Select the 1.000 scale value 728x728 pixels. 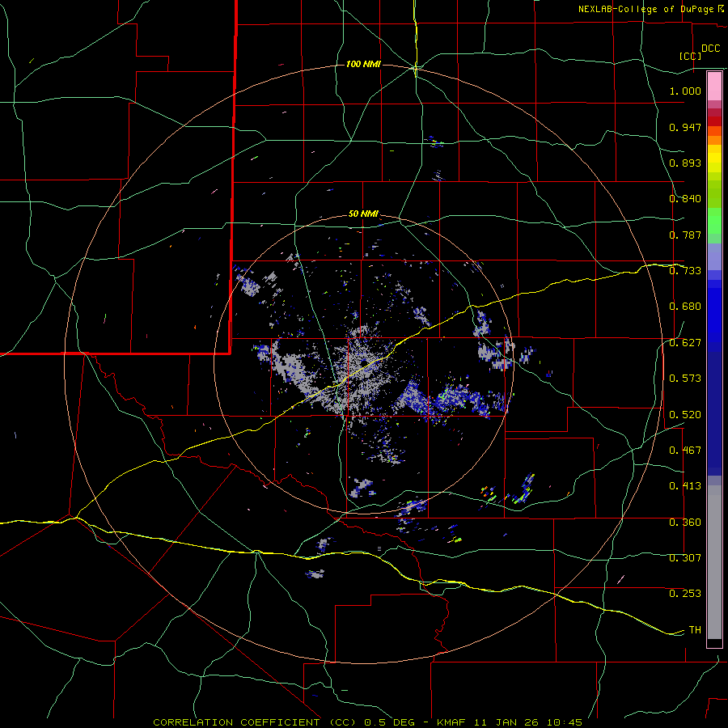[x=685, y=91]
